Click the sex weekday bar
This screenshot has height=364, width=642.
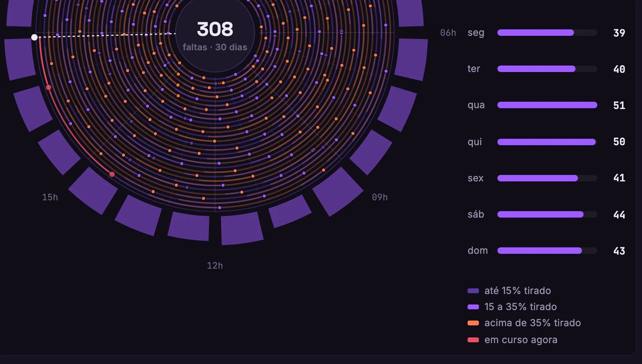[x=547, y=178]
